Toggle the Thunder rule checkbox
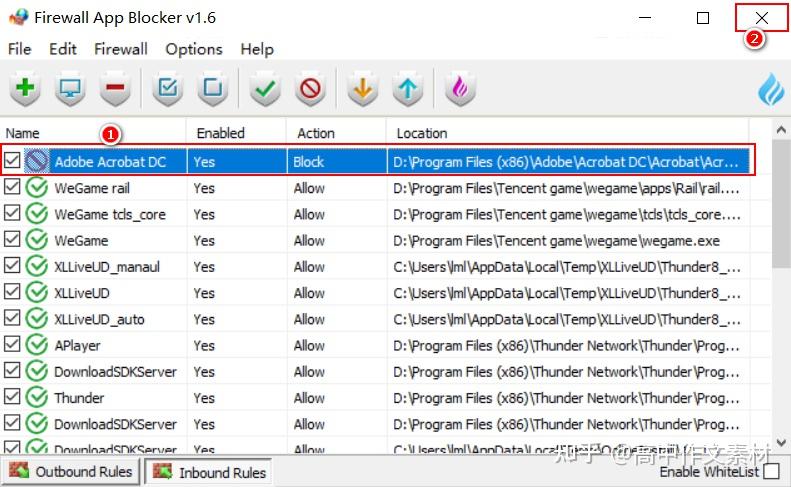Viewport: 791px width, 487px height. coord(12,397)
